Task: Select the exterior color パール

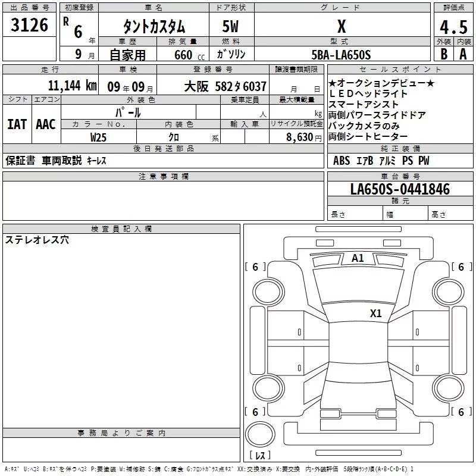Action: [x=128, y=113]
